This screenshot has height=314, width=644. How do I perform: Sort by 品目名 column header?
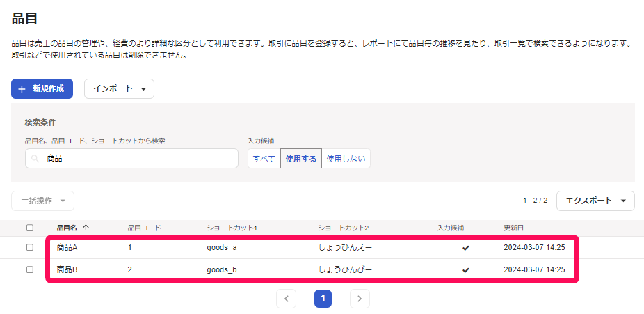click(x=67, y=228)
